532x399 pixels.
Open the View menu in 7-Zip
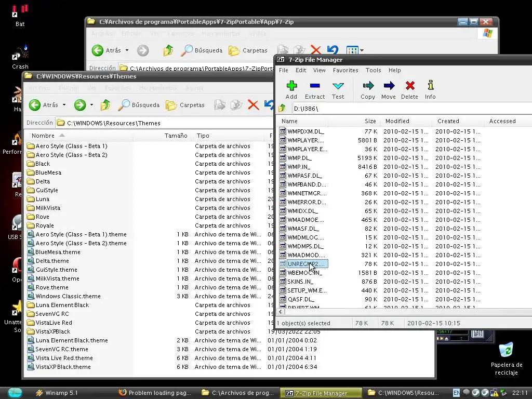pyautogui.click(x=320, y=70)
